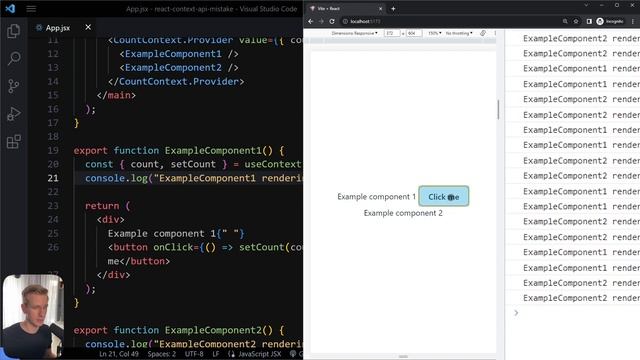
Task: Open the Extensions view
Action: tap(13, 142)
